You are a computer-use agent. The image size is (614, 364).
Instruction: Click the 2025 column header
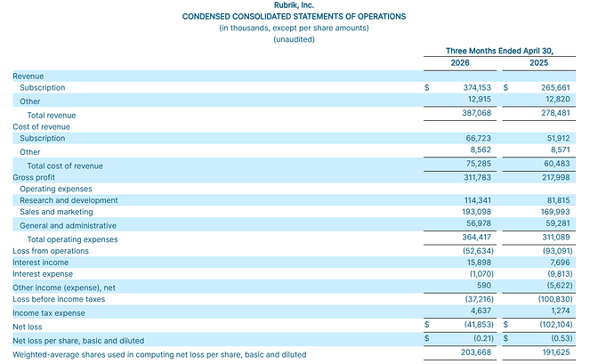539,62
